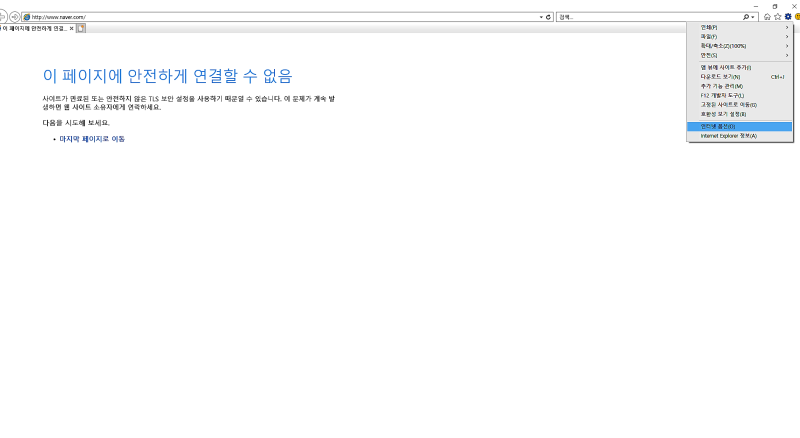Expand the 안전(S) safety submenu

[x=739, y=55]
